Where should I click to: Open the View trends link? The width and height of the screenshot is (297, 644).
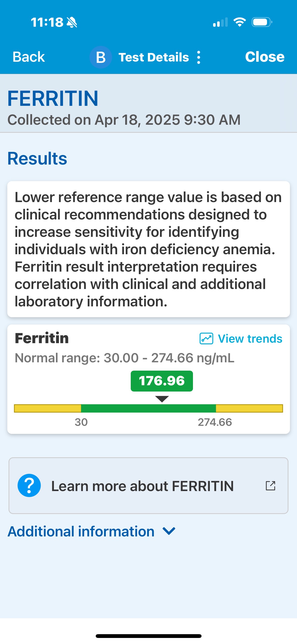coord(250,339)
